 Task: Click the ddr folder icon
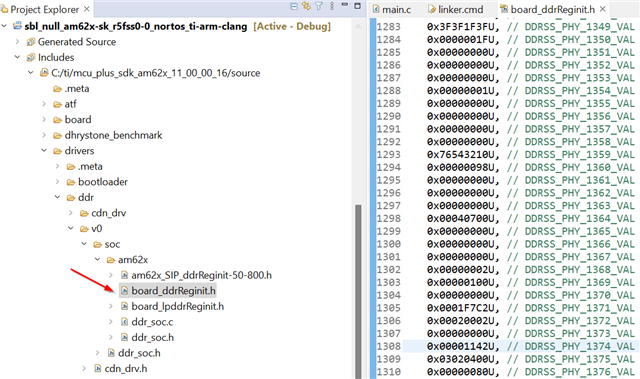pyautogui.click(x=71, y=197)
